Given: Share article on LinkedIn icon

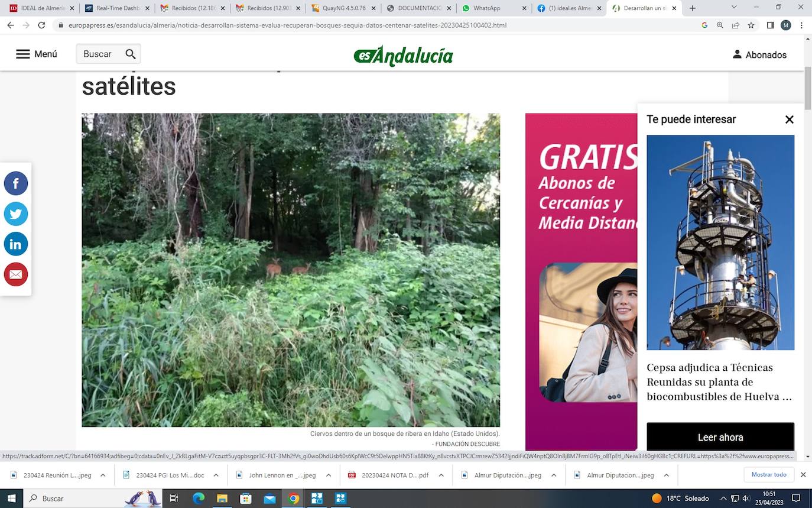Looking at the screenshot, I should pyautogui.click(x=16, y=244).
